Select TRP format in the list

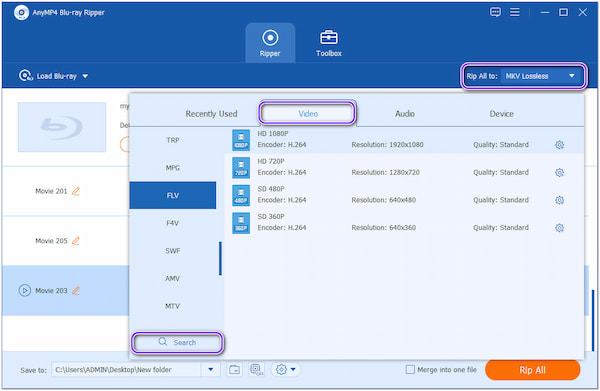click(173, 140)
